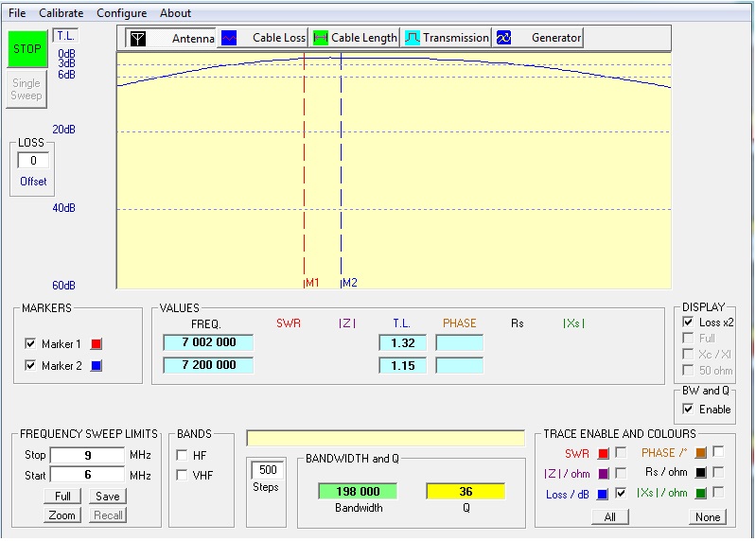Open the Configure menu
The height and width of the screenshot is (541, 756).
click(x=121, y=13)
